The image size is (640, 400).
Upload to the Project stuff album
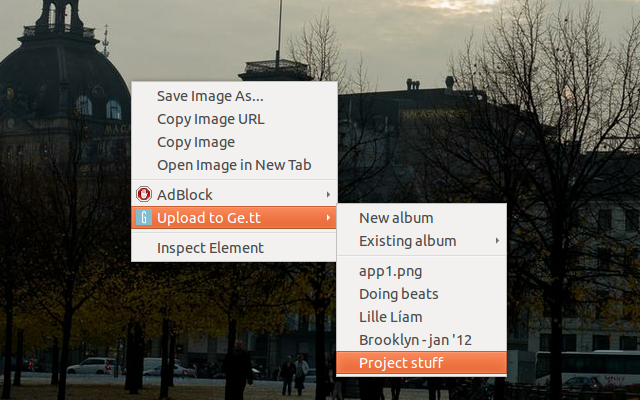coord(401,363)
